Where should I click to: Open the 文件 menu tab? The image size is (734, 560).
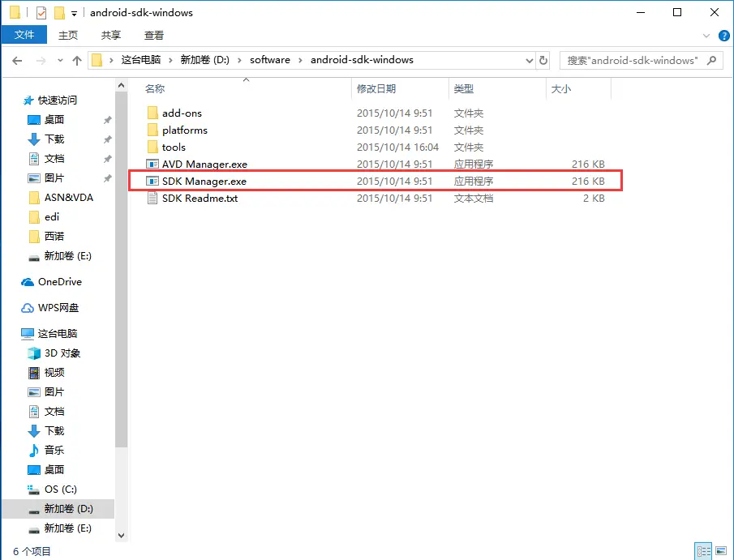(x=24, y=35)
